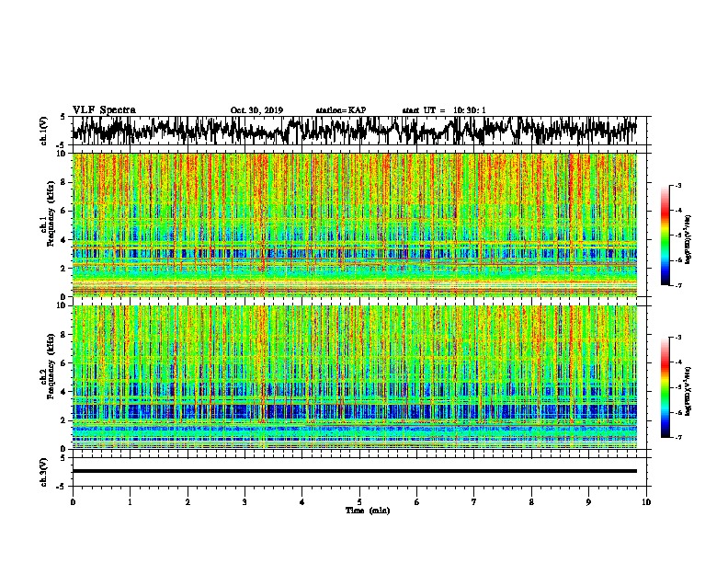Screen dimensions: 728x563
Task: Click the time axis tick label "1"
Action: coord(130,502)
